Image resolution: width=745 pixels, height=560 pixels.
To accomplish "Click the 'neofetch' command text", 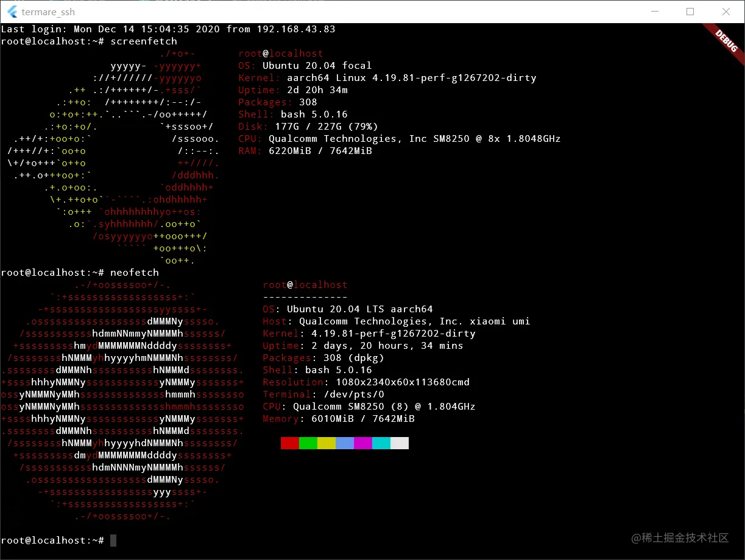I will (135, 273).
